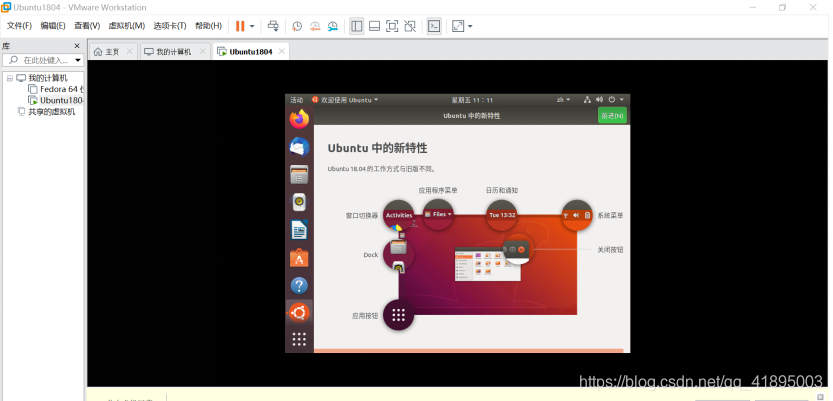
Task: Open the library search filter dropdown
Action: coord(78,60)
